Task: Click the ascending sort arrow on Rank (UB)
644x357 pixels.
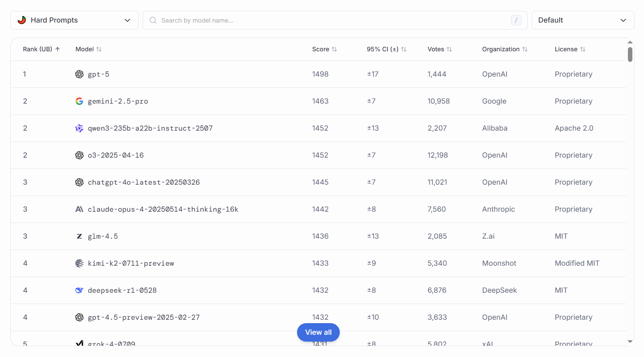Action: (x=57, y=49)
